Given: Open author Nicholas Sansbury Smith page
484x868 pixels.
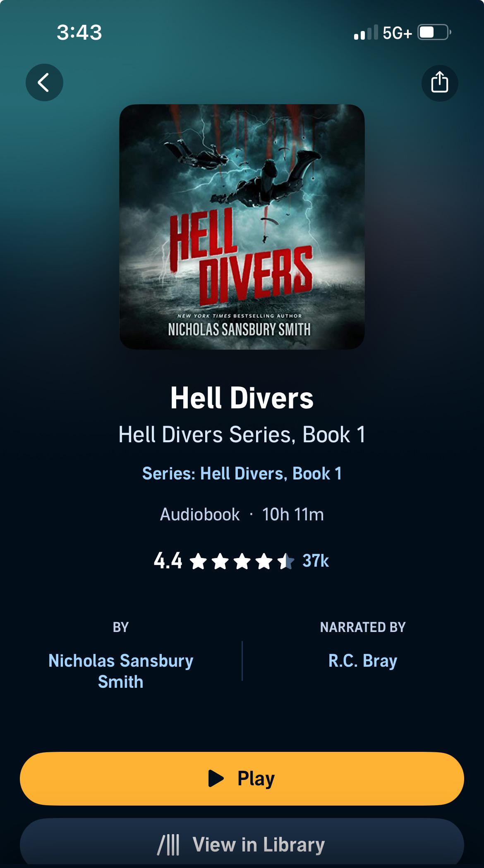Looking at the screenshot, I should tap(121, 671).
